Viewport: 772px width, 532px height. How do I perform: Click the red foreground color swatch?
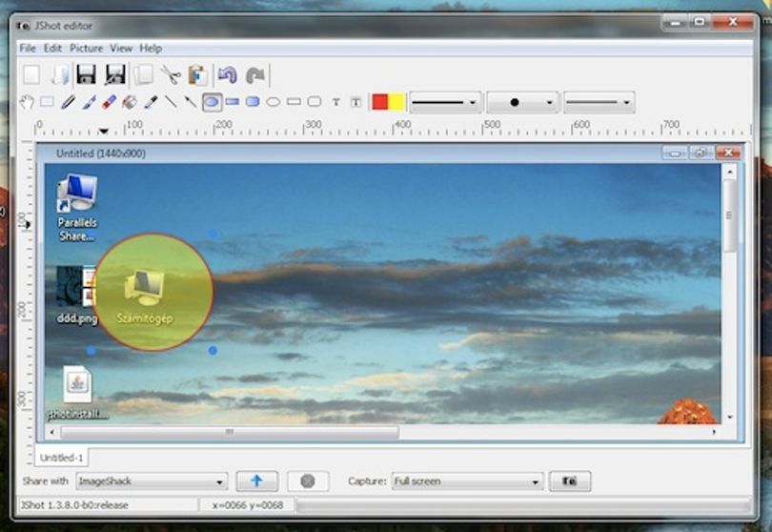coord(379,102)
